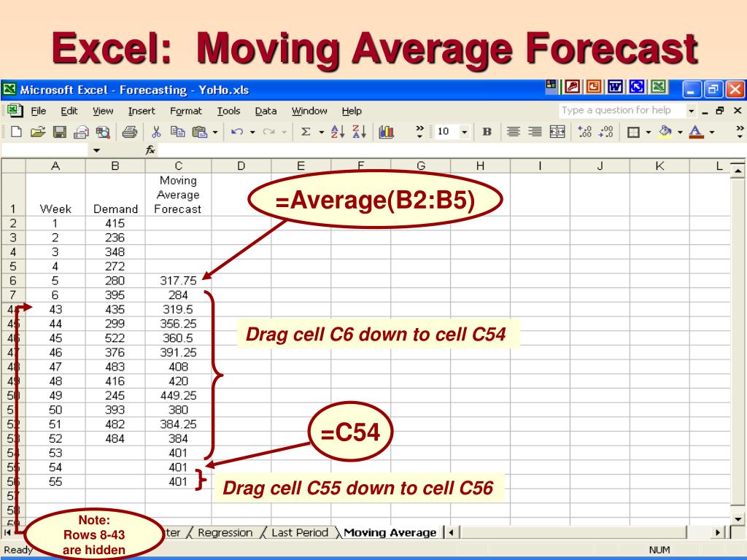Open the font size dropdown
Image resolution: width=747 pixels, height=560 pixels.
pos(464,132)
